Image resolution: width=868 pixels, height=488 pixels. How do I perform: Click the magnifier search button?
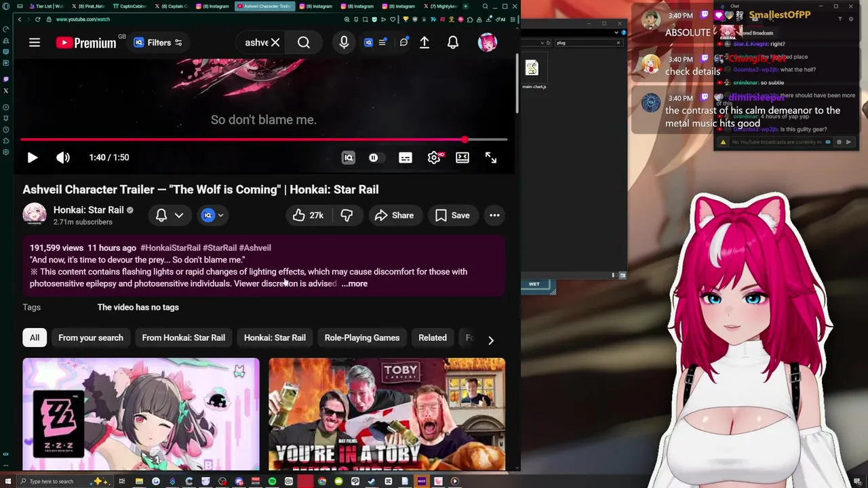304,43
